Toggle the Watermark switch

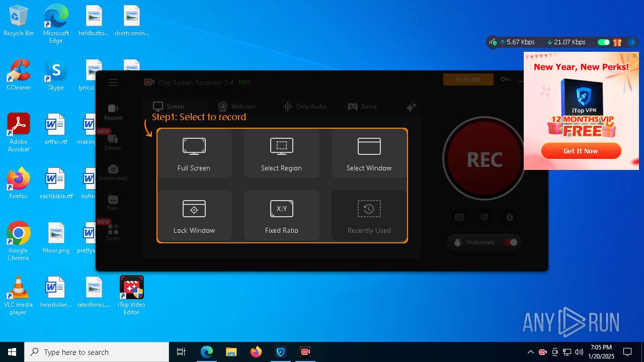[511, 242]
